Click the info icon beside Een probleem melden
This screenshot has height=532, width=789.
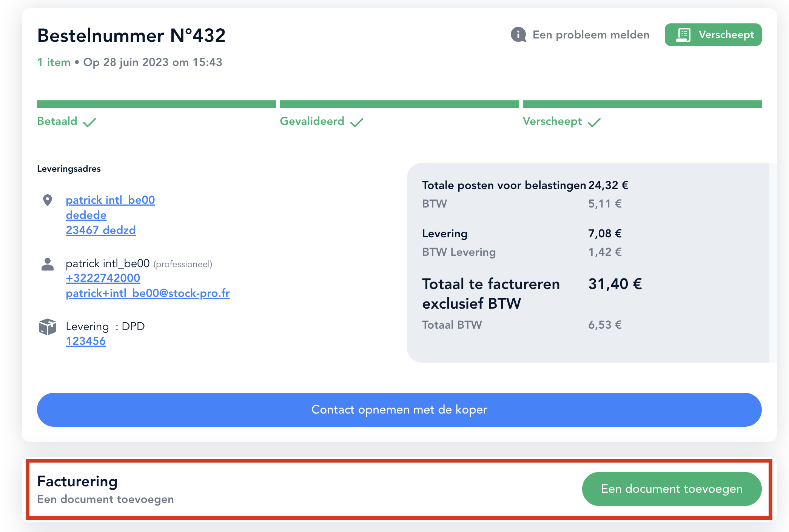pyautogui.click(x=518, y=35)
